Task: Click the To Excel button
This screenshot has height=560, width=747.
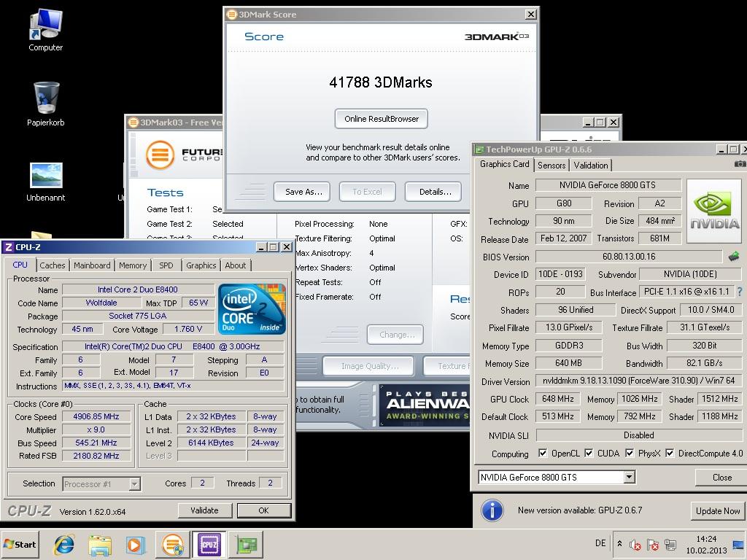Action: pyautogui.click(x=368, y=192)
